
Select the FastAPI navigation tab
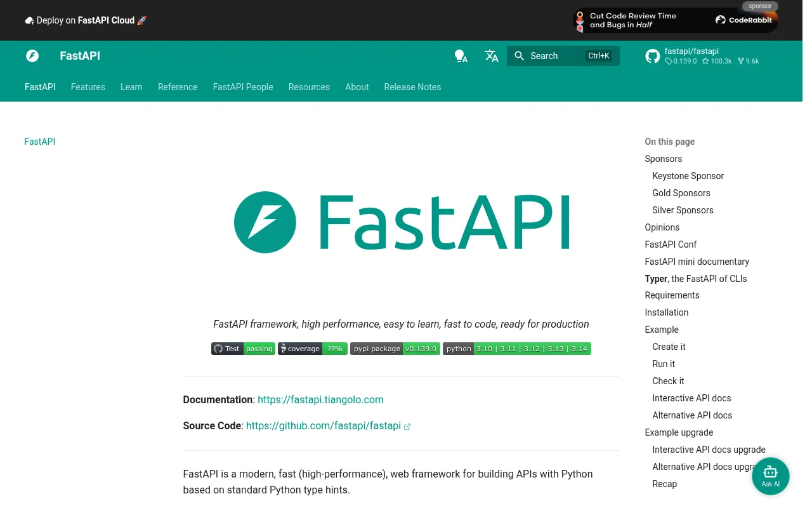coord(40,87)
